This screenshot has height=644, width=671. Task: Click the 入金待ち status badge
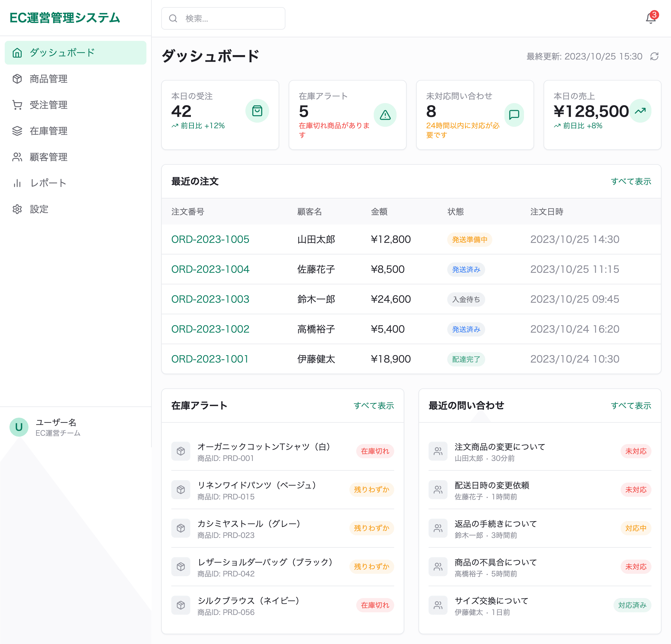466,299
